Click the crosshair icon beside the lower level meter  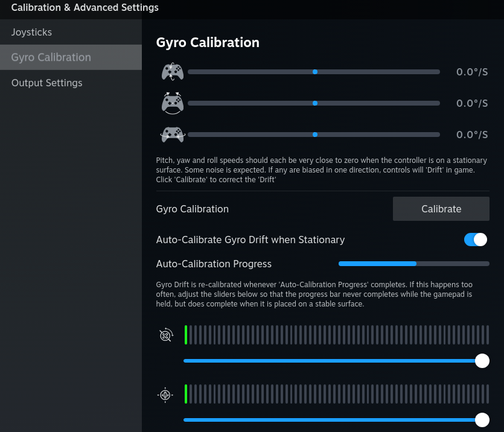pyautogui.click(x=165, y=395)
